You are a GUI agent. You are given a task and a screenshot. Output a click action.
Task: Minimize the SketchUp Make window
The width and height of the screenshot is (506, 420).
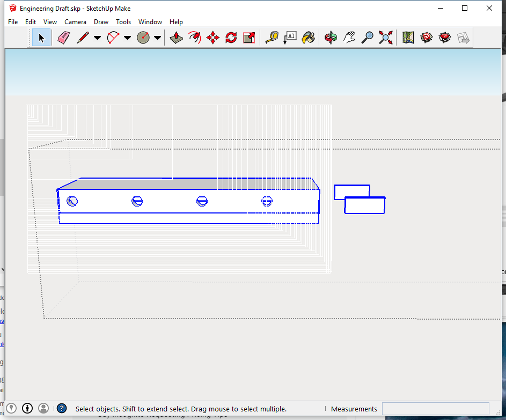[x=441, y=9]
